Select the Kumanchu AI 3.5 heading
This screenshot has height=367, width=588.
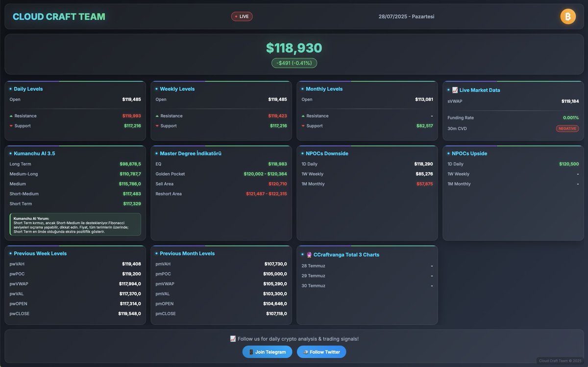point(34,154)
